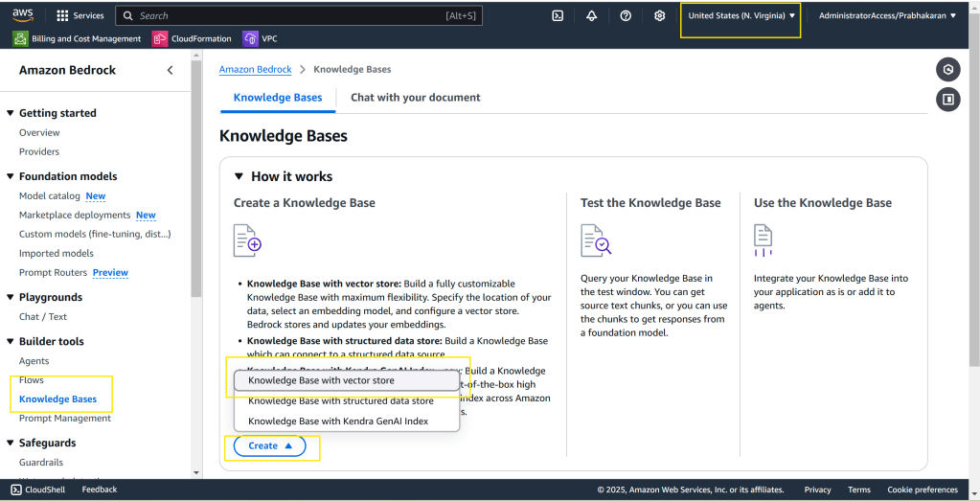
Task: Click the AWS logo home icon
Action: pos(23,14)
